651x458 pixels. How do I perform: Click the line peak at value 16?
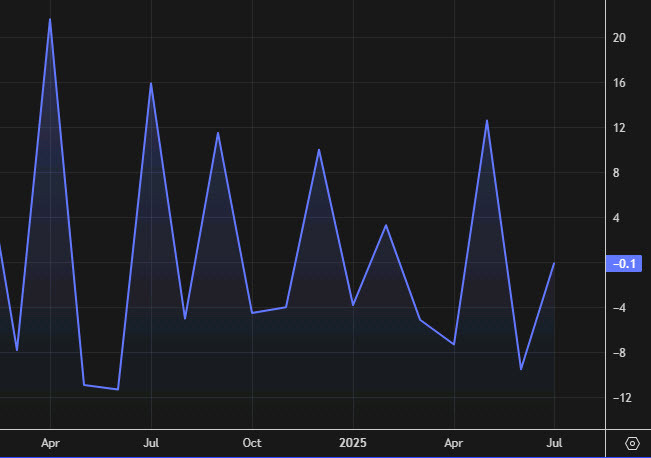pos(151,83)
